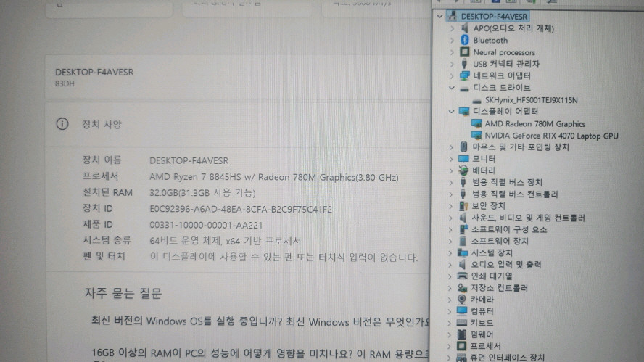Click the Neural processors chip icon
Viewport: 644px width, 362px height.
coord(465,52)
